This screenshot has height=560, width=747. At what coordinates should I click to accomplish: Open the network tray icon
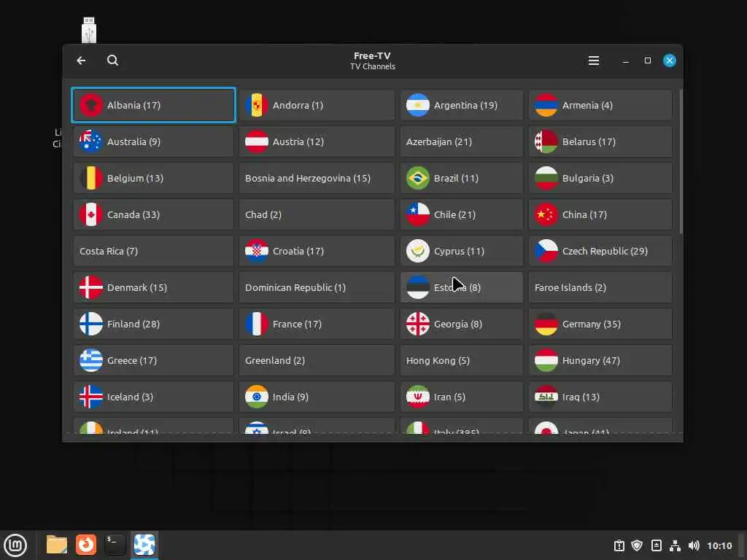point(675,545)
